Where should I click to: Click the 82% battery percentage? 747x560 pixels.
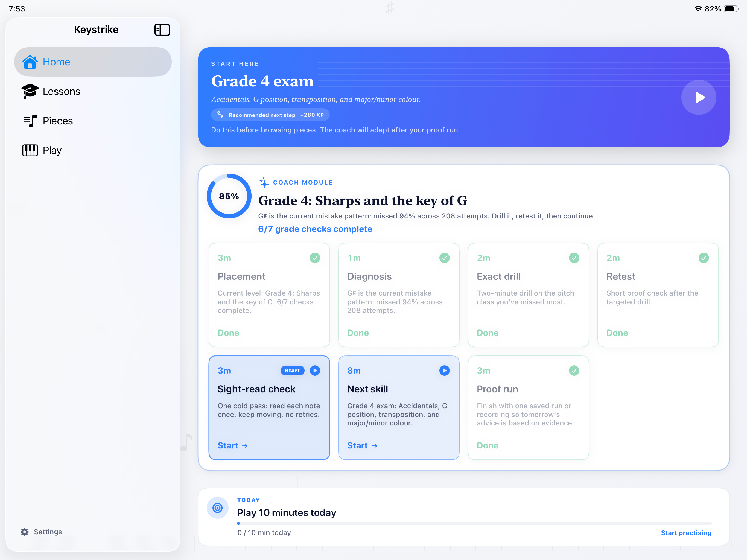pos(713,9)
